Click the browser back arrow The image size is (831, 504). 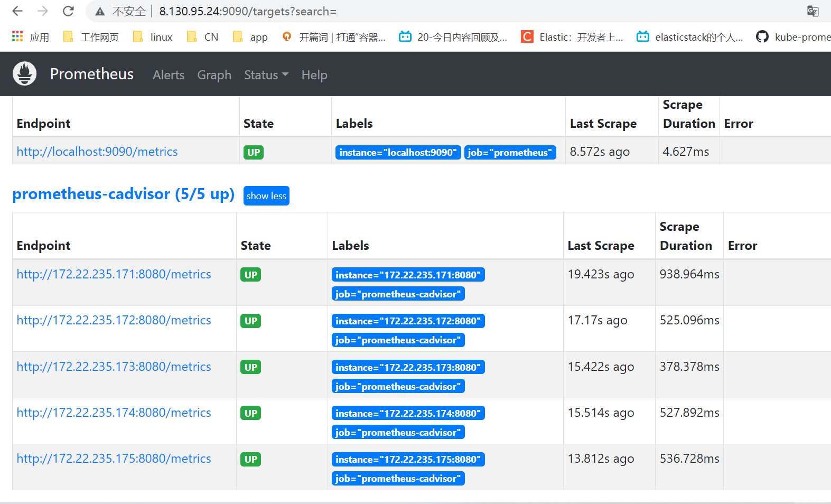tap(17, 11)
